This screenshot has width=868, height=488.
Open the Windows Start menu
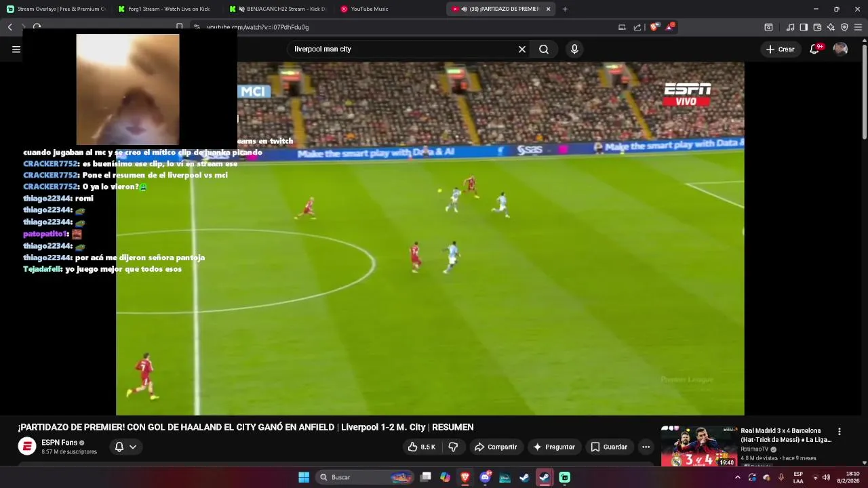(x=304, y=477)
